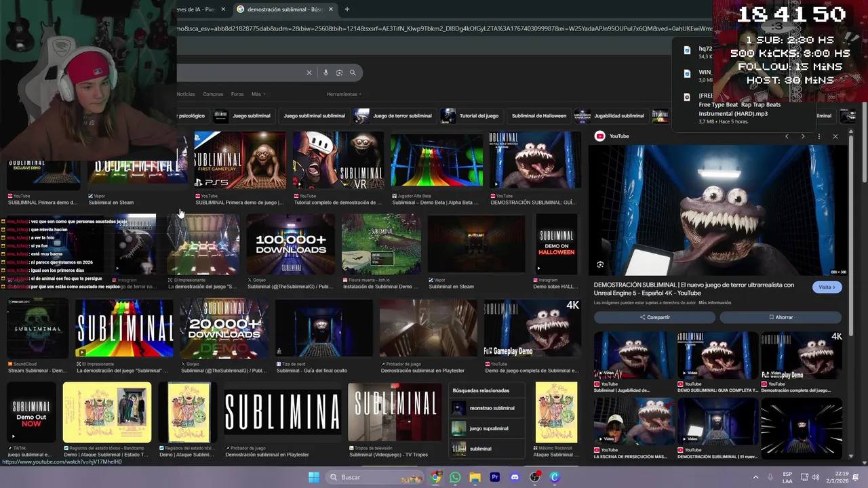Open File Explorer from the taskbar
The width and height of the screenshot is (868, 488).
point(475,477)
